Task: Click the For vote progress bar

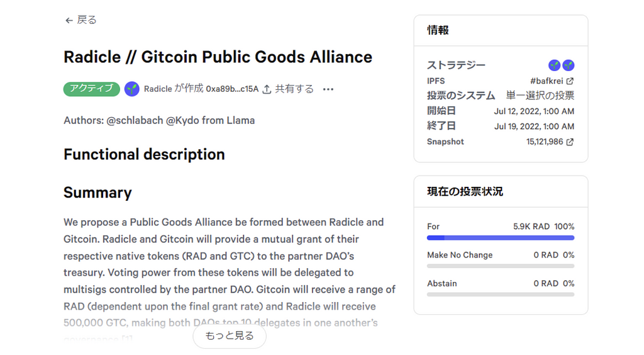Action: tap(500, 238)
